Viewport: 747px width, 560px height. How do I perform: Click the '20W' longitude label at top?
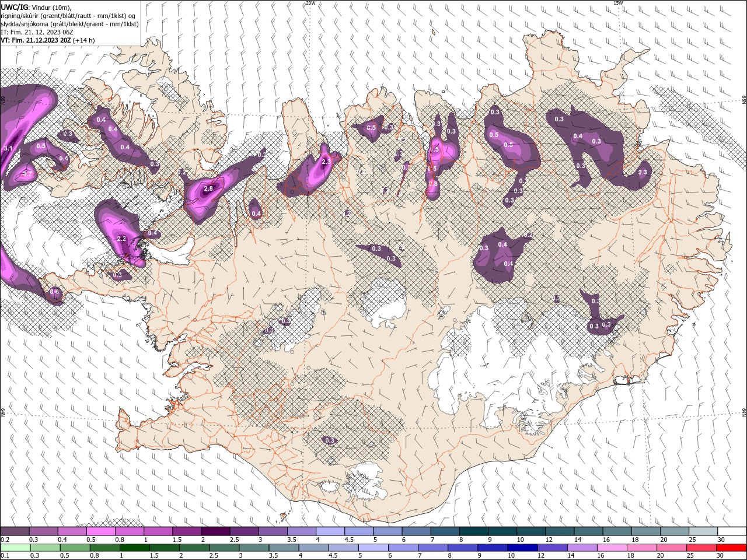click(310, 3)
